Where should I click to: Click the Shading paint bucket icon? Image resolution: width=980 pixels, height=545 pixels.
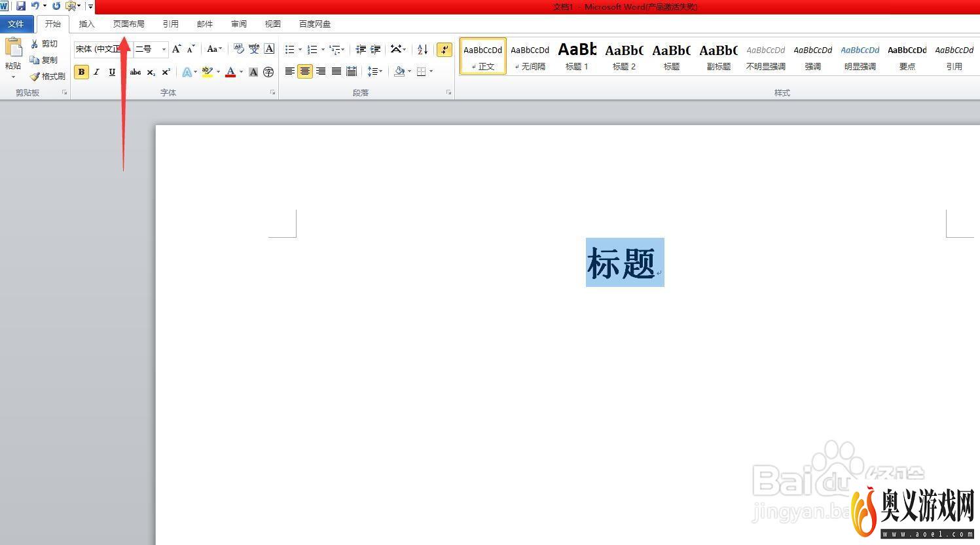399,71
